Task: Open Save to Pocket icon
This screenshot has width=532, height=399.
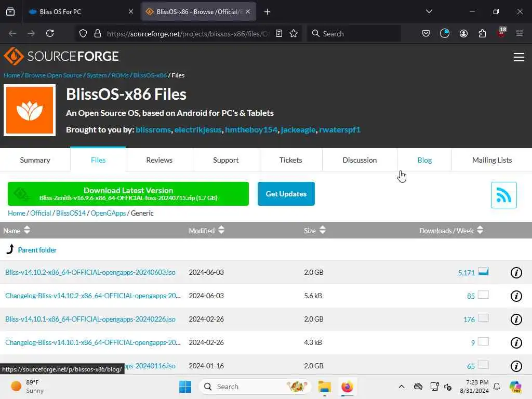Action: (x=426, y=33)
